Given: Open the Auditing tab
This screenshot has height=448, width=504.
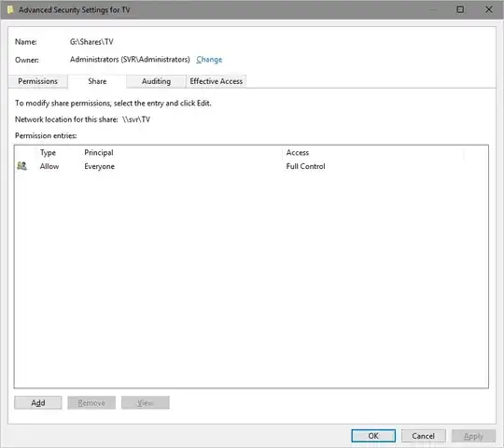Looking at the screenshot, I should coord(156,81).
